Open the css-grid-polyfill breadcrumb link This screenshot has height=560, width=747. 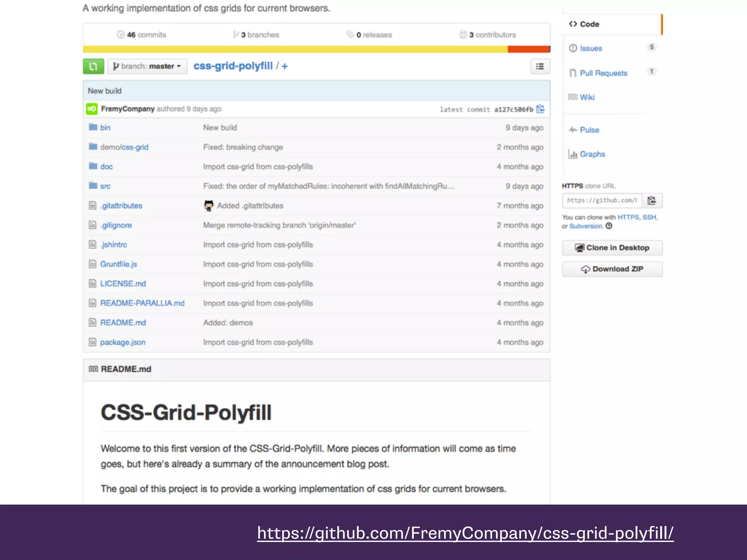pos(233,66)
